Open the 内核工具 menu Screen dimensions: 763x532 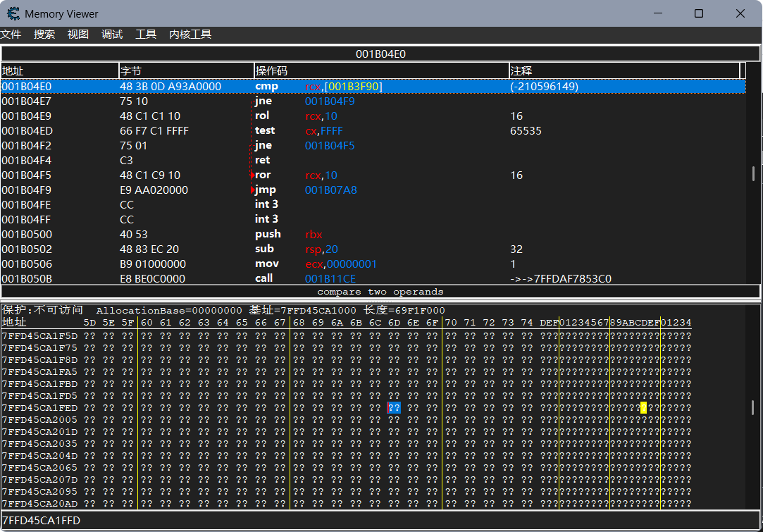pos(190,35)
